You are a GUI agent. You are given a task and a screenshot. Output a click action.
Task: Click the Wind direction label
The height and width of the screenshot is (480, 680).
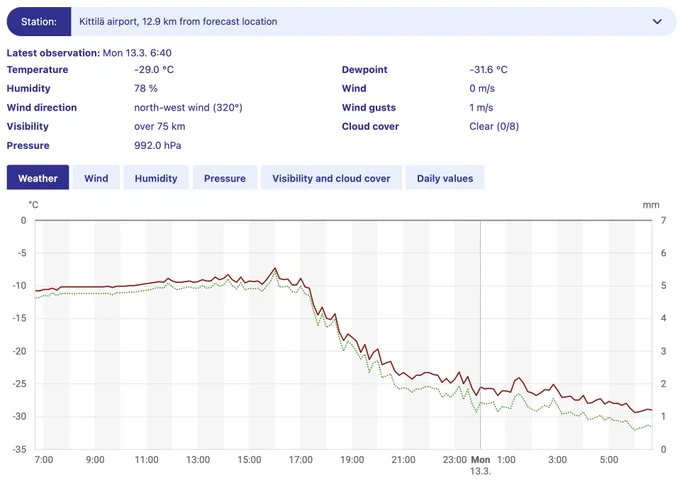point(42,108)
